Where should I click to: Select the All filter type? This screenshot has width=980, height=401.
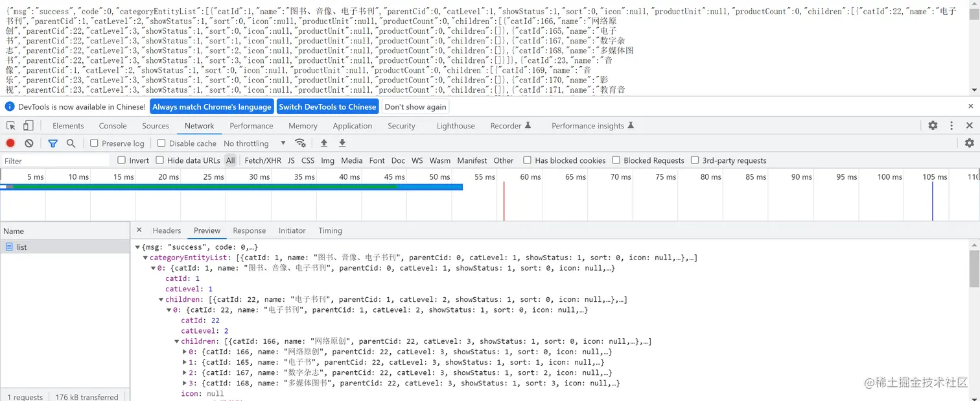coord(231,160)
